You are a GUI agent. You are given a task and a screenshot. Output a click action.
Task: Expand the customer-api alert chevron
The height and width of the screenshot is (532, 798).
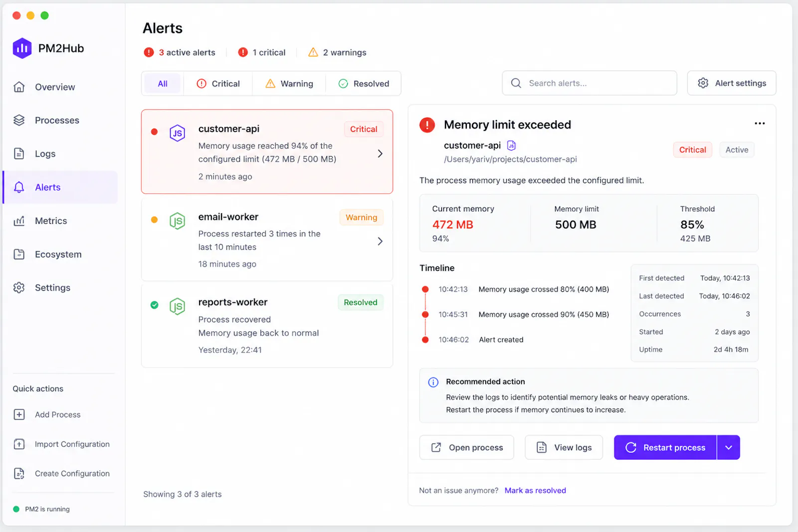coord(380,154)
